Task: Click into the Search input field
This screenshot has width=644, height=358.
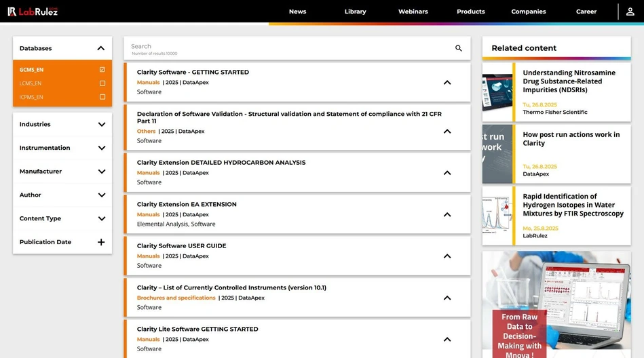Action: click(x=288, y=48)
